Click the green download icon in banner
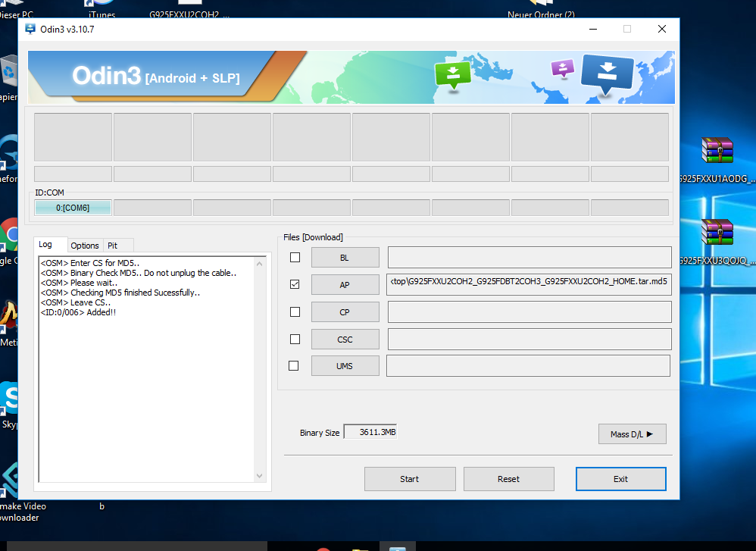Screen dimensions: 756x551 [x=453, y=75]
